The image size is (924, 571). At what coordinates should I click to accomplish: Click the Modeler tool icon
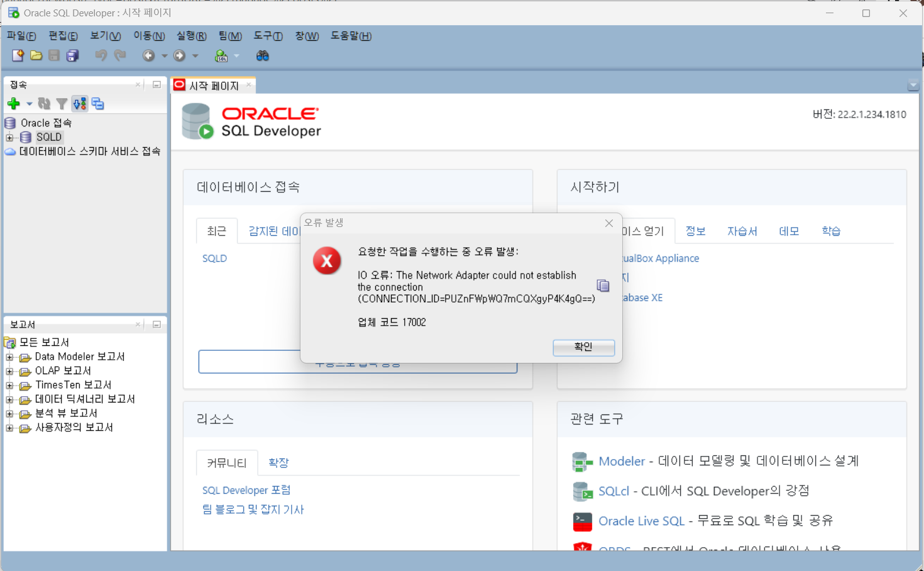point(582,462)
